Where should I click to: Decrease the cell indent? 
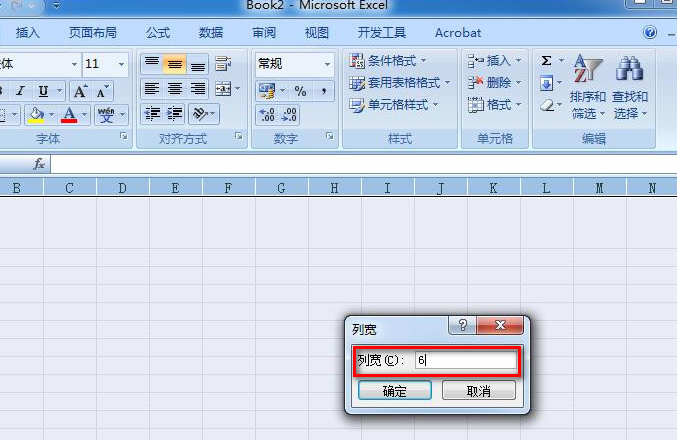(x=152, y=114)
